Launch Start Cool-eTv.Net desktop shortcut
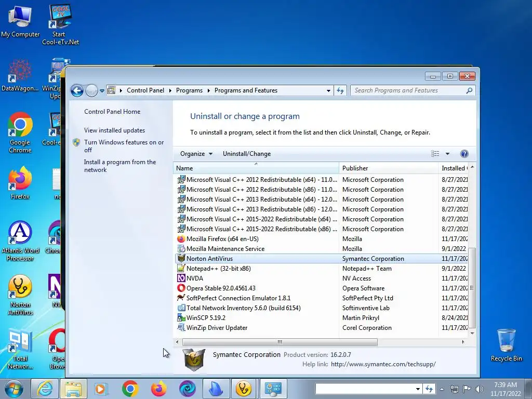This screenshot has width=532, height=399. coord(60,24)
